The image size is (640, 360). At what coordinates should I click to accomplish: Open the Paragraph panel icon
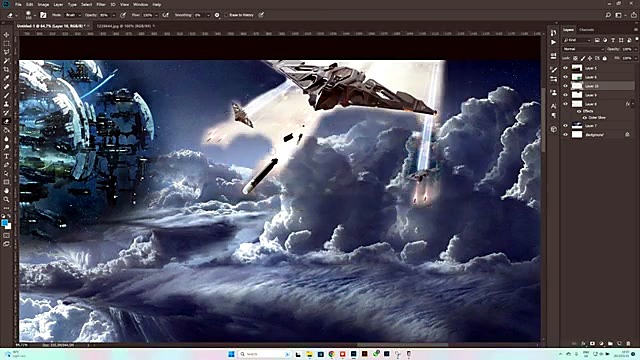pos(553,116)
